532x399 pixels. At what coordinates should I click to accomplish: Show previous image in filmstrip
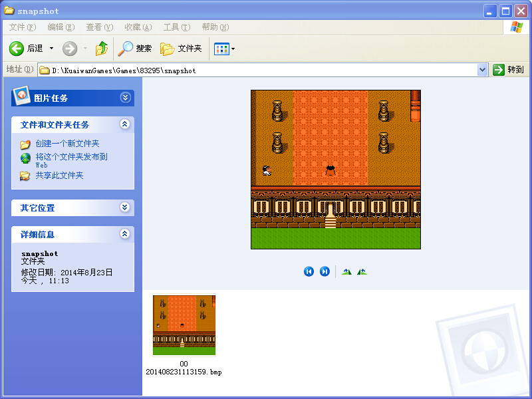(x=309, y=271)
